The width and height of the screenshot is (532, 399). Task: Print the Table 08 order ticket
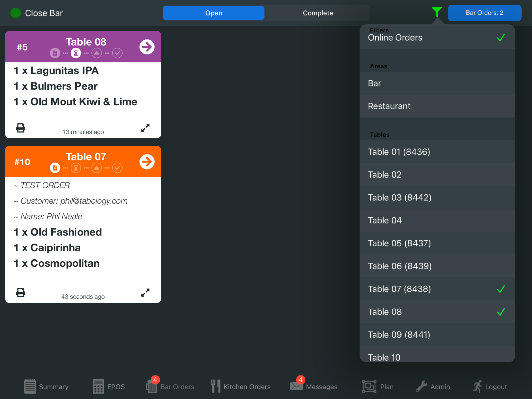pyautogui.click(x=21, y=128)
